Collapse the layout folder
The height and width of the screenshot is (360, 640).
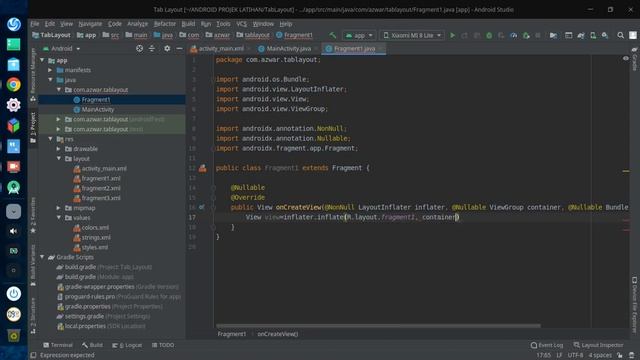(x=59, y=159)
